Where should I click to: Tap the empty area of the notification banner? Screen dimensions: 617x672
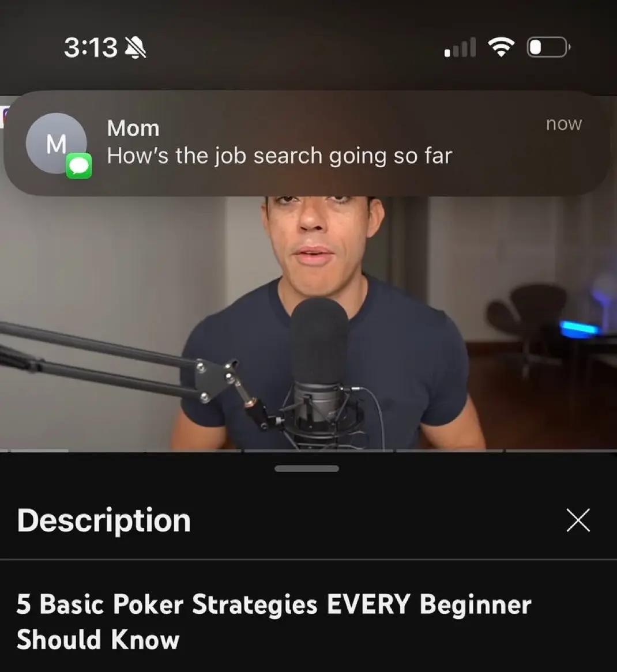click(514, 167)
